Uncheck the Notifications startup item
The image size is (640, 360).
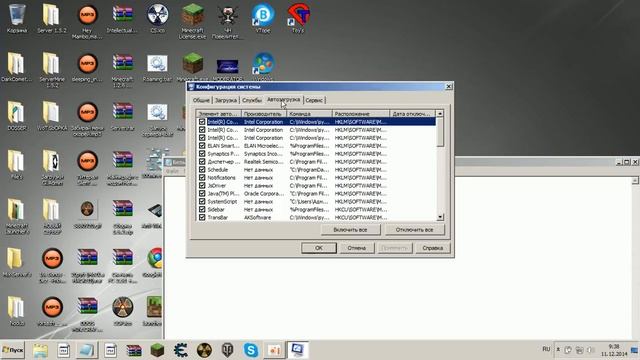coord(202,178)
